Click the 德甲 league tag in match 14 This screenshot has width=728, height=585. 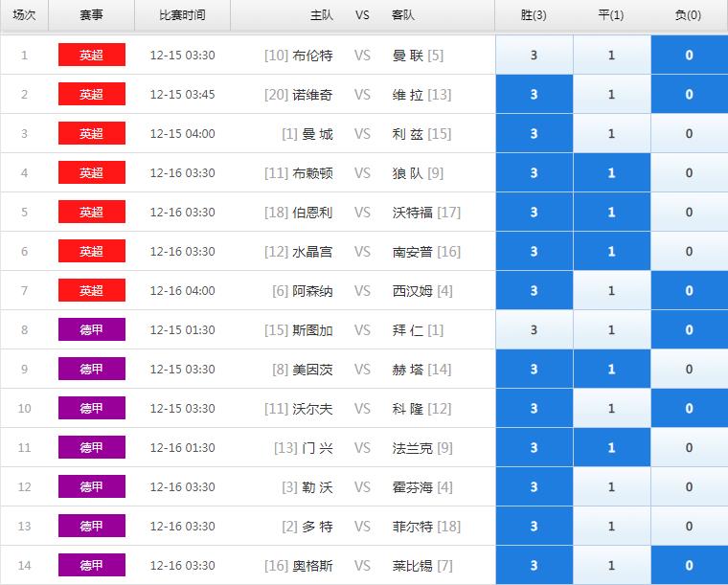tap(92, 566)
